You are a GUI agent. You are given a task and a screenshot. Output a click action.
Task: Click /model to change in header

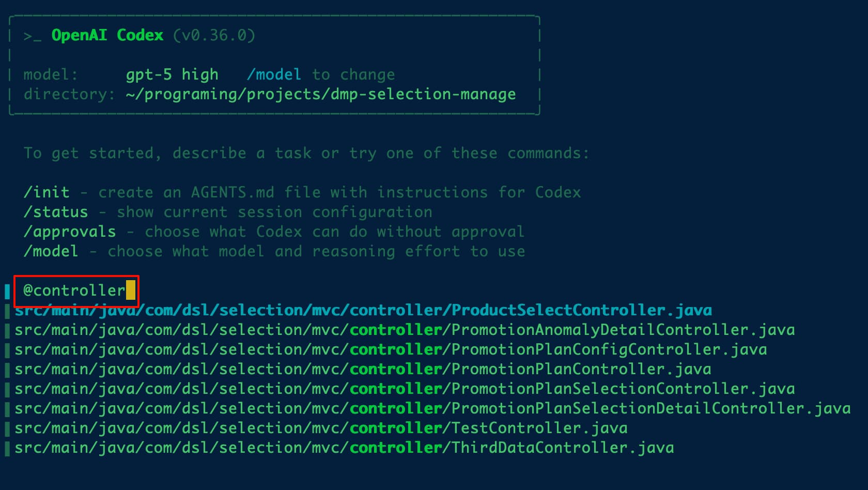click(321, 74)
